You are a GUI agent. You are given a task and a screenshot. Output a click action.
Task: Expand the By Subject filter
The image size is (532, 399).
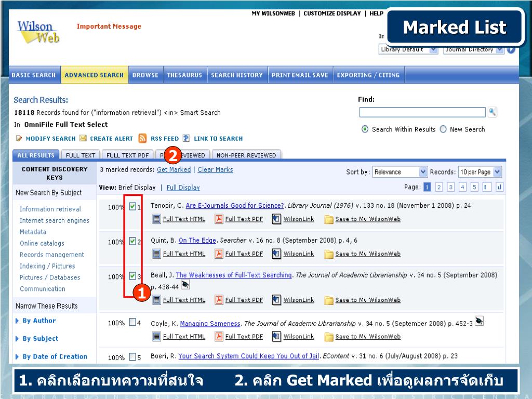pyautogui.click(x=37, y=339)
